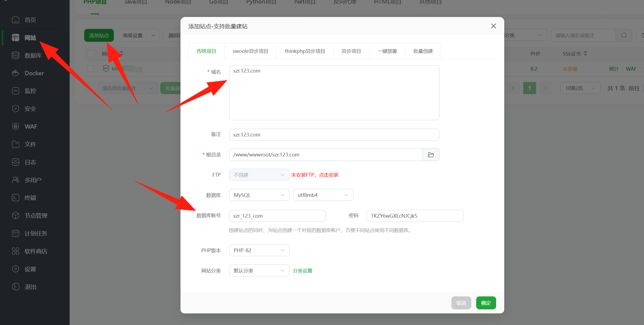The width and height of the screenshot is (644, 325).
Task: Click the folder browse icon beside 根目录
Action: (431, 155)
